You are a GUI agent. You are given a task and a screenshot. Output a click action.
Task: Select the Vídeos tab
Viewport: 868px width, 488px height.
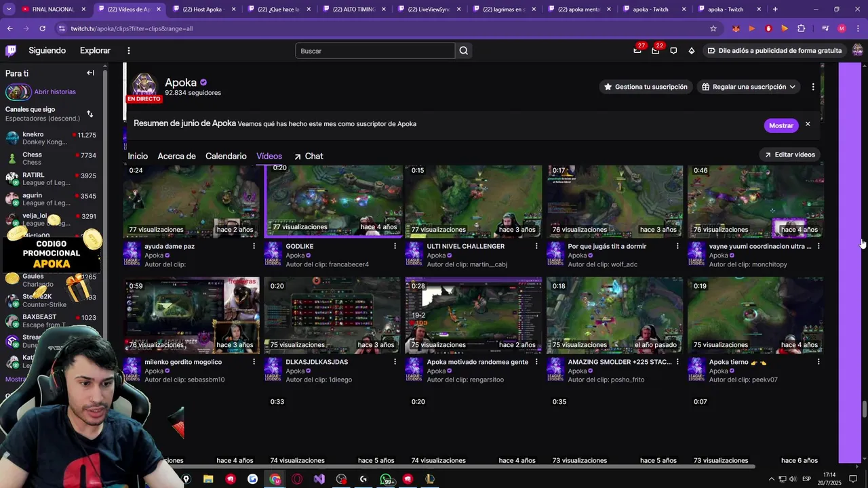[269, 157]
